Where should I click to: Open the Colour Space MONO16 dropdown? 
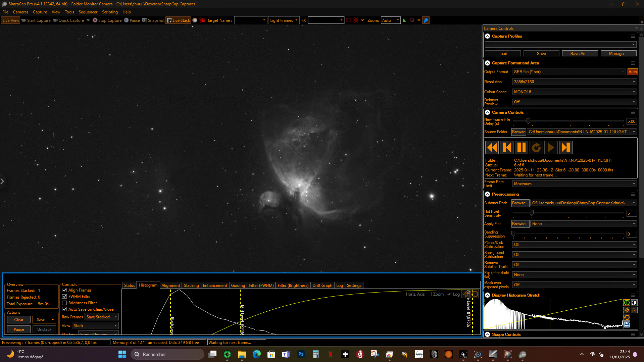click(574, 92)
